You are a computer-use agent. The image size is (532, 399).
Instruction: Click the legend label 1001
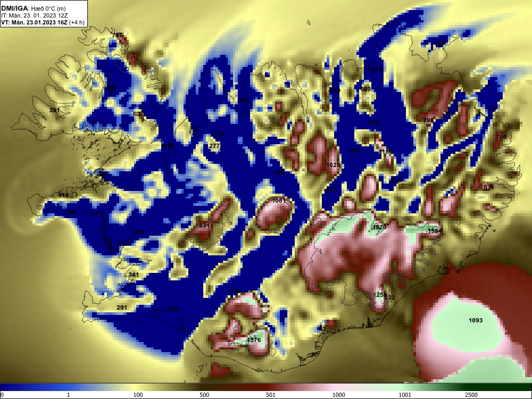pyautogui.click(x=405, y=395)
